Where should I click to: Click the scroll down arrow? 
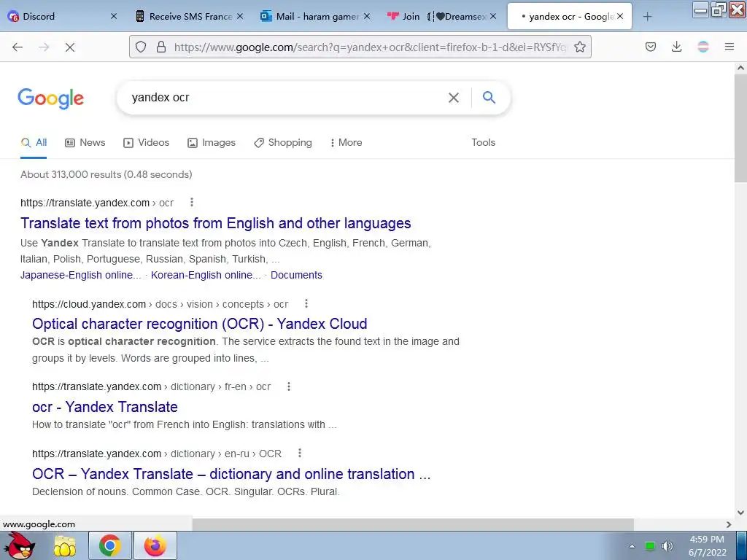[740, 513]
